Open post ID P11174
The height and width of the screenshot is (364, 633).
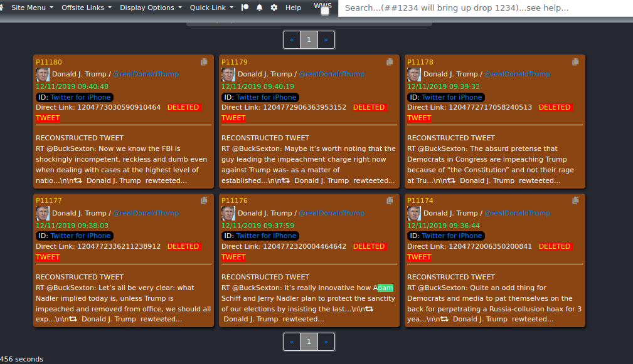420,200
